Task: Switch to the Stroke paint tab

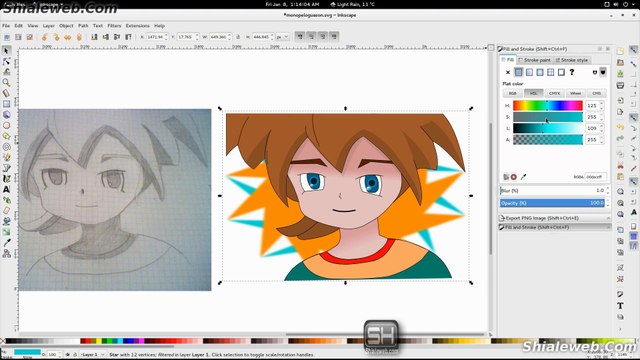Action: pos(535,60)
